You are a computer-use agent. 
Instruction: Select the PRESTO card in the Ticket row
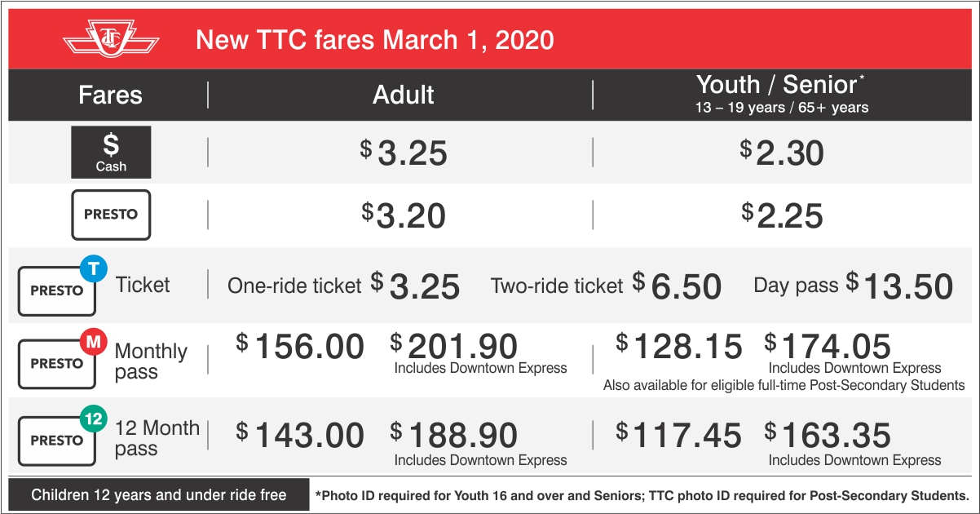[x=57, y=290]
